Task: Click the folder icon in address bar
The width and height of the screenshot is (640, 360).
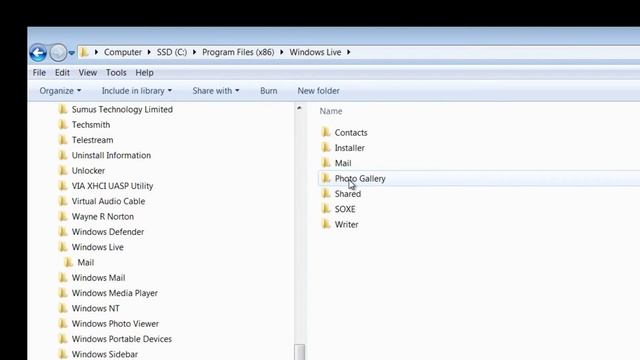Action: coord(84,52)
